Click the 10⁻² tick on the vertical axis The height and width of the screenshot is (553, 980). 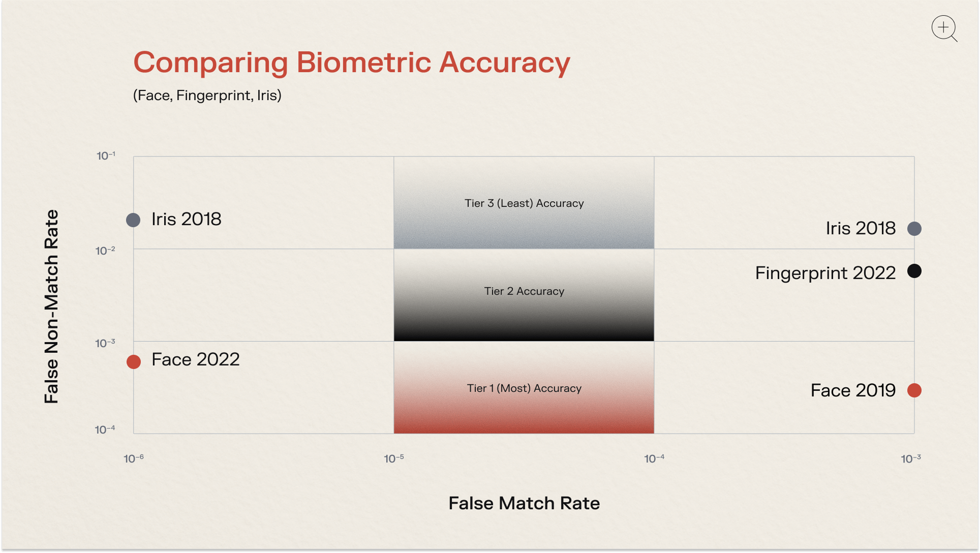point(106,251)
